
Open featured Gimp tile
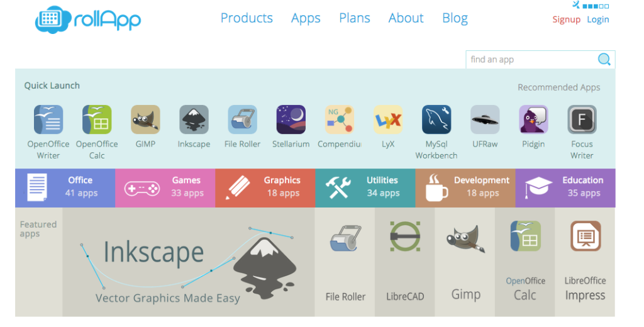(x=465, y=262)
